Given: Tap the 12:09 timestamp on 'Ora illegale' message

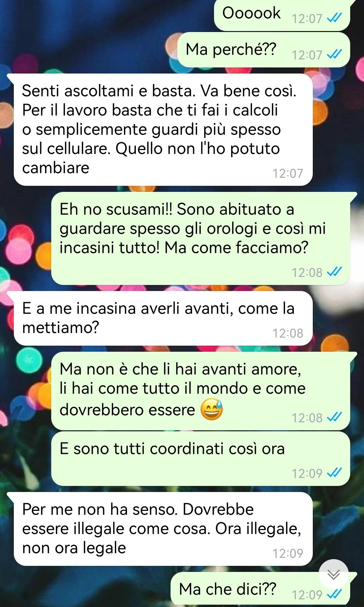Looking at the screenshot, I should (x=288, y=553).
